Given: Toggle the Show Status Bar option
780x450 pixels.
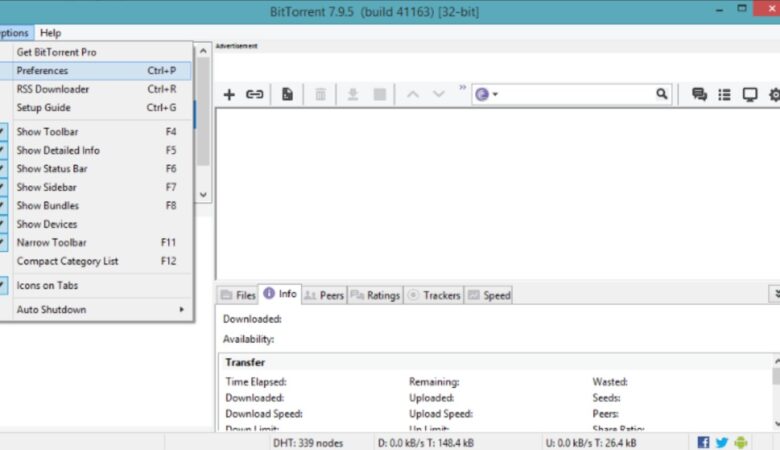Looking at the screenshot, I should coord(52,169).
